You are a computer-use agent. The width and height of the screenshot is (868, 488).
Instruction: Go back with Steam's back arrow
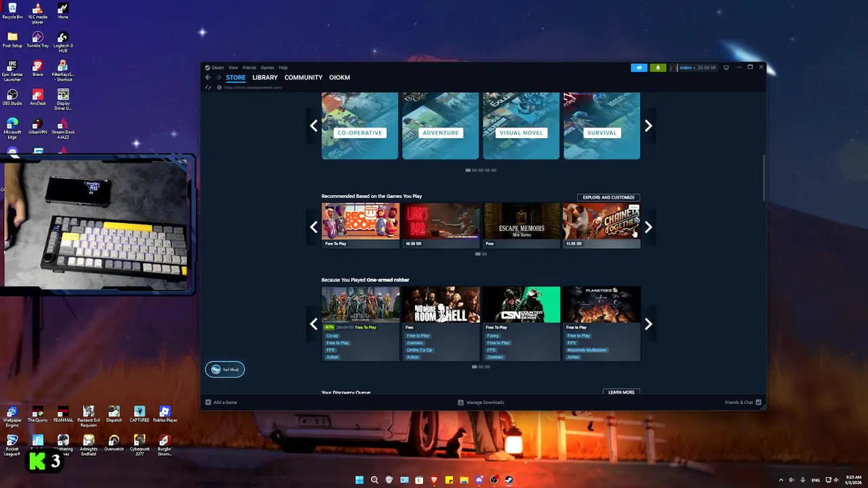pos(208,77)
